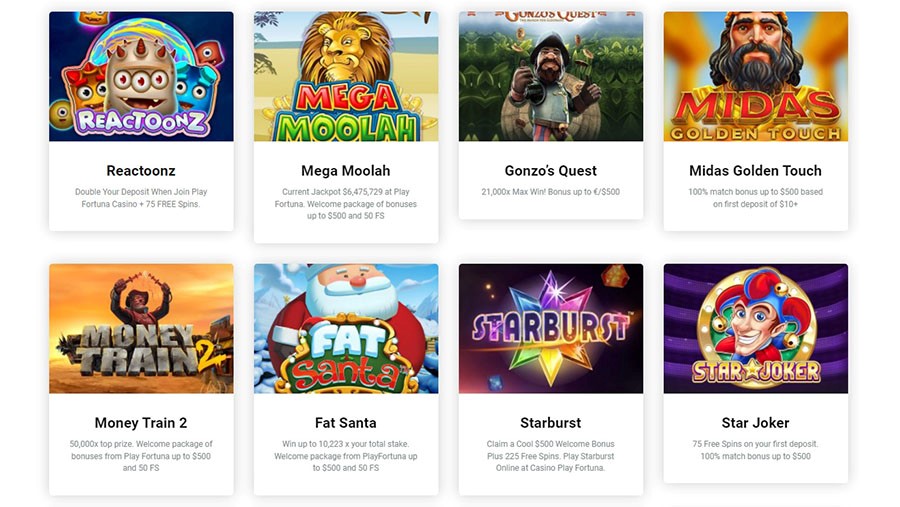Select the Money Train 2 title
Viewport: 900px width, 507px height.
click(x=141, y=423)
